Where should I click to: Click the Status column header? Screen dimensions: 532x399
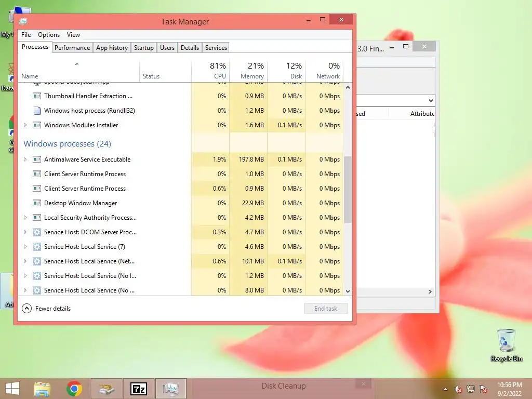pos(166,71)
